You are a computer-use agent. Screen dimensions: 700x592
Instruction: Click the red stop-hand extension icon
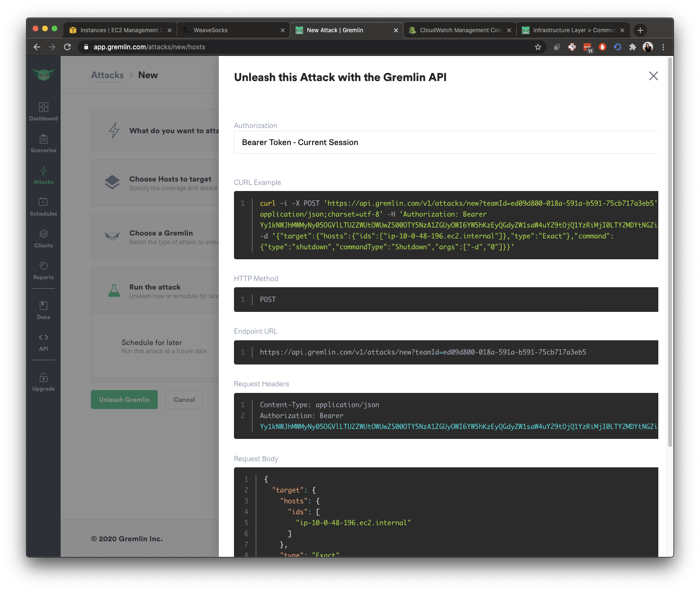coord(602,47)
